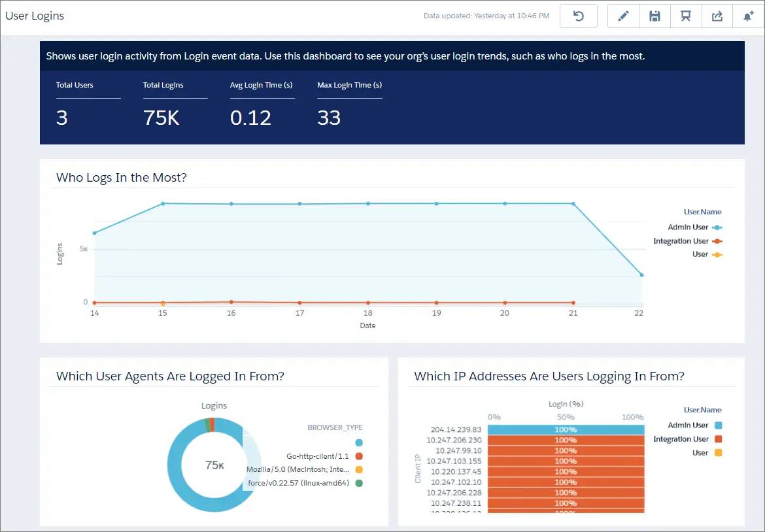Image resolution: width=765 pixels, height=532 pixels.
Task: Start presentation mode with easel icon
Action: [x=685, y=16]
